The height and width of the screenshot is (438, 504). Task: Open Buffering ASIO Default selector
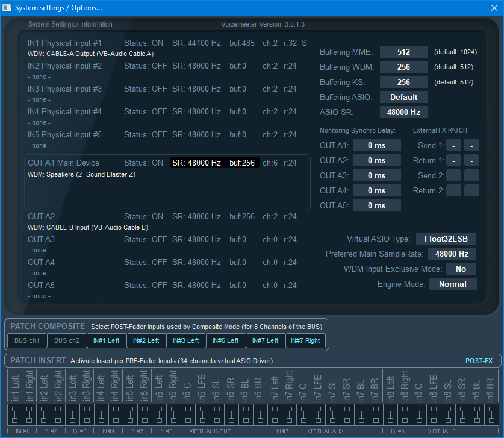pyautogui.click(x=403, y=97)
